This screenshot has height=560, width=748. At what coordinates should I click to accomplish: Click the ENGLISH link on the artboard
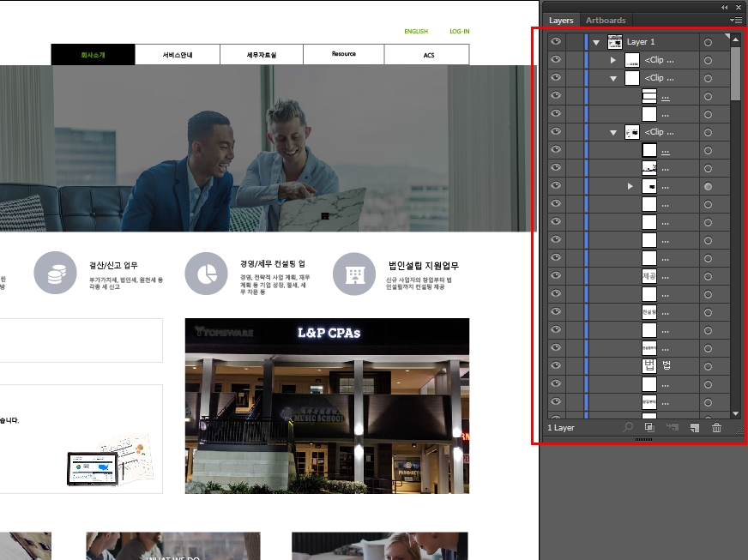point(416,31)
